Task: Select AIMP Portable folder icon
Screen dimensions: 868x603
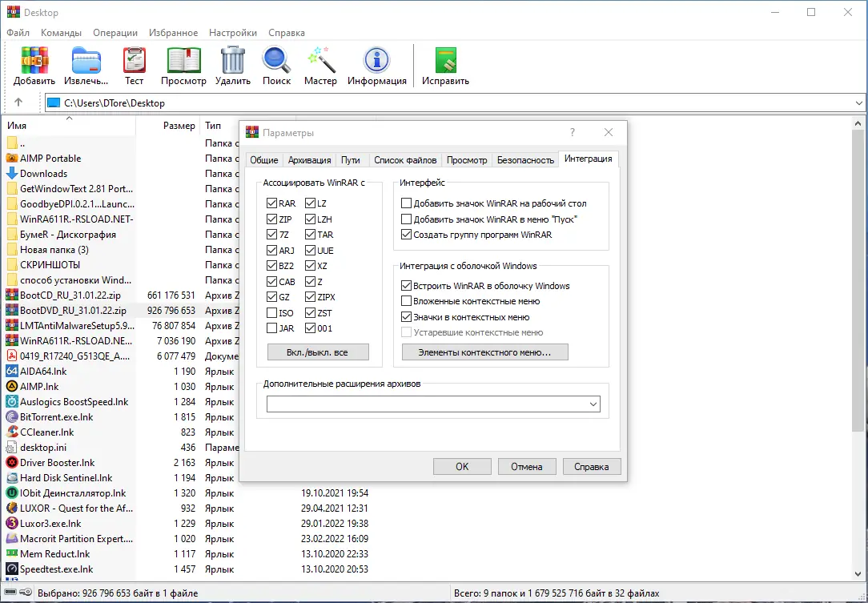Action: (12, 159)
